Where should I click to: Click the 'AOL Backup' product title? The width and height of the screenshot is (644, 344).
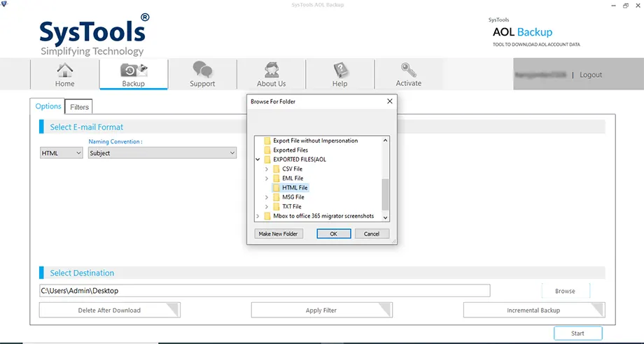click(522, 32)
